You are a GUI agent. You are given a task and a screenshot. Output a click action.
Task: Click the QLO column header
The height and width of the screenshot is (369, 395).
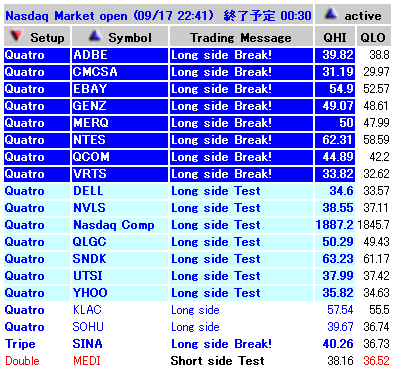coord(373,36)
